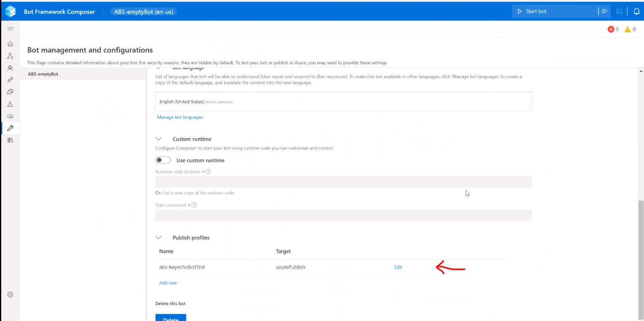Screen dimensions: 644x321
Task: Enable the Use custom runtime toggle
Action: (x=163, y=160)
